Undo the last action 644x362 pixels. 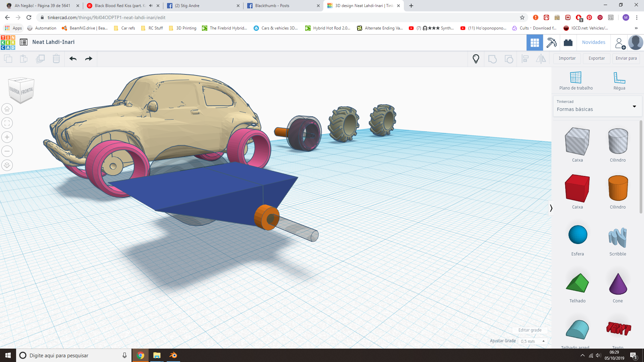click(73, 59)
